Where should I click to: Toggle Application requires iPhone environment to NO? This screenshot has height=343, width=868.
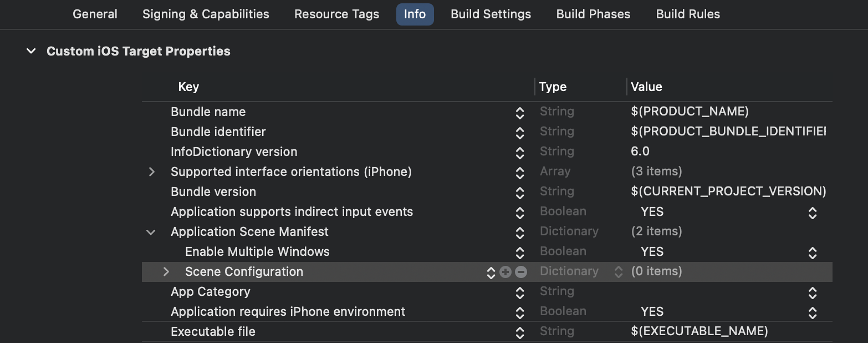[x=812, y=312]
